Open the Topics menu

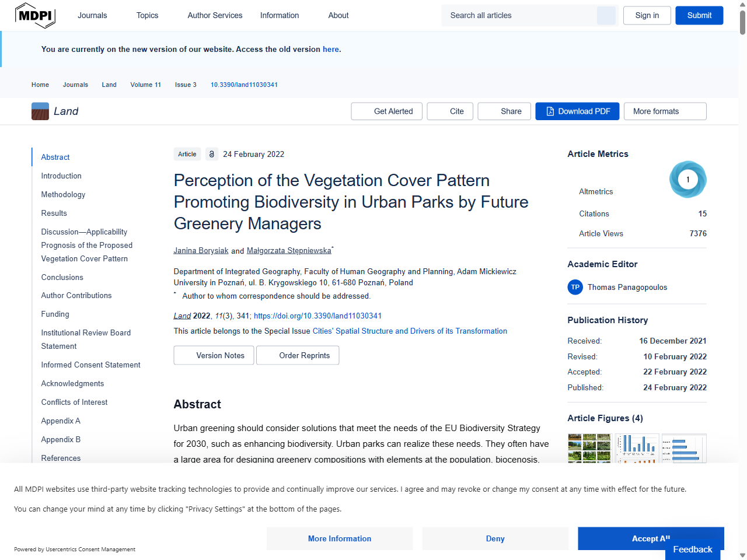pos(147,15)
